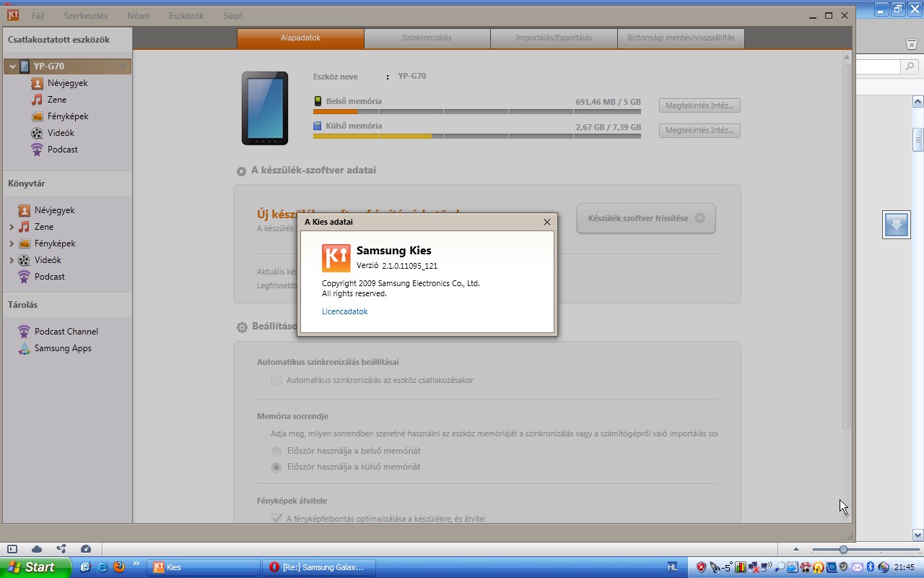Click the Belső memória usage bar

click(477, 111)
